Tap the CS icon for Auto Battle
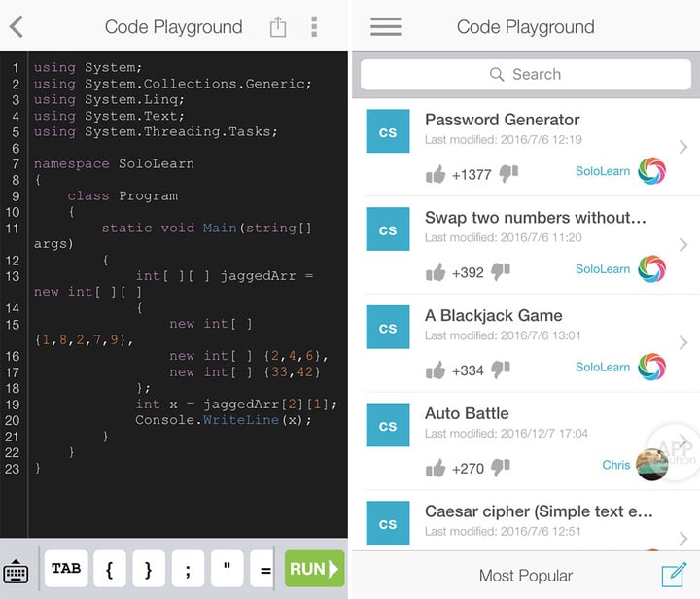The height and width of the screenshot is (599, 700). pyautogui.click(x=388, y=425)
